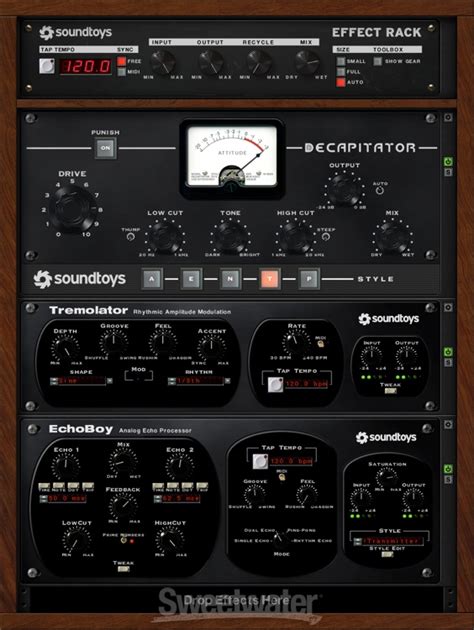Adjust the Effect Rack INPUT knob
This screenshot has width=474, height=630.
click(163, 62)
